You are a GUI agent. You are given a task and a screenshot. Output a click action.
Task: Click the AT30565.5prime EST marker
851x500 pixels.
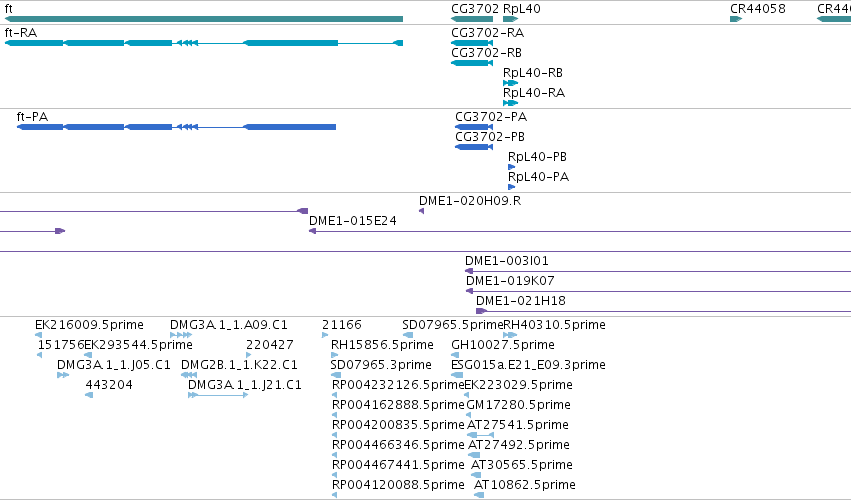[x=476, y=476]
